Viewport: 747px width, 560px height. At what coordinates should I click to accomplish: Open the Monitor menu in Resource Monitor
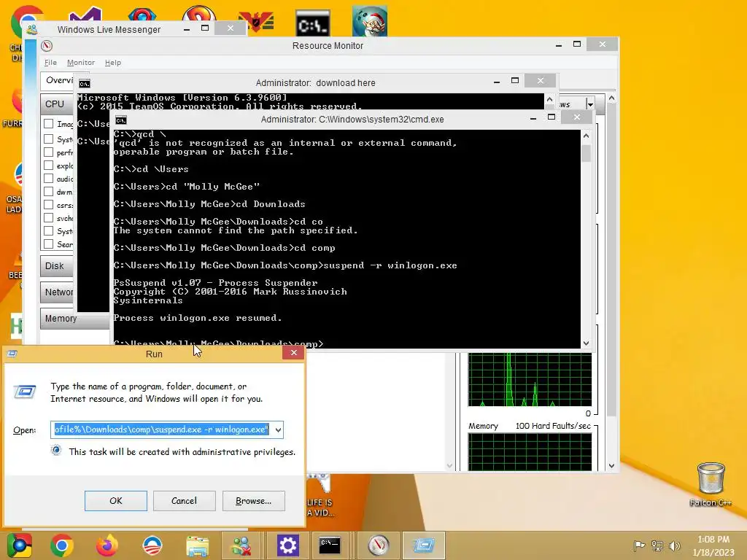click(x=80, y=63)
